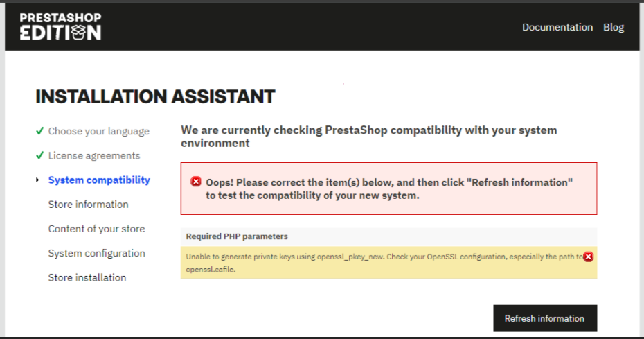The image size is (644, 339).
Task: Click the Required PHP parameters header
Action: [237, 236]
